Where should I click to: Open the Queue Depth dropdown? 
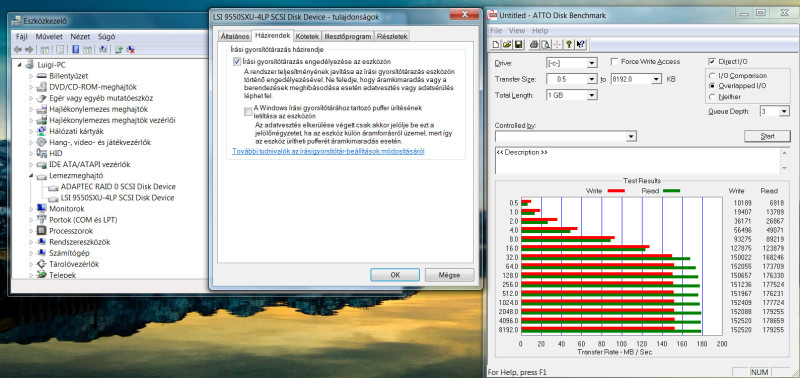pos(784,111)
